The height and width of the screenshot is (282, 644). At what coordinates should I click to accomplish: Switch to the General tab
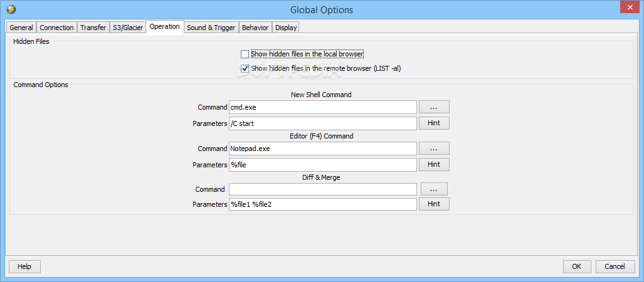click(x=21, y=28)
